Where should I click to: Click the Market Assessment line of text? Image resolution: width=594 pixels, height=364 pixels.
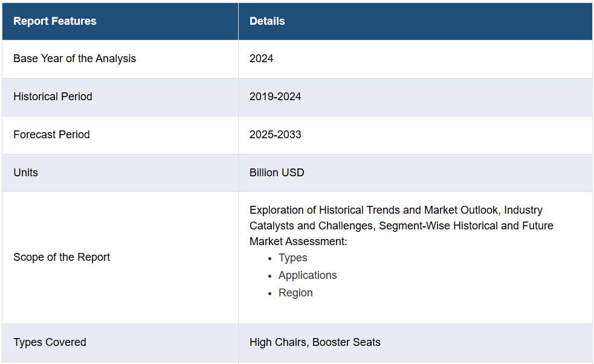pyautogui.click(x=298, y=241)
